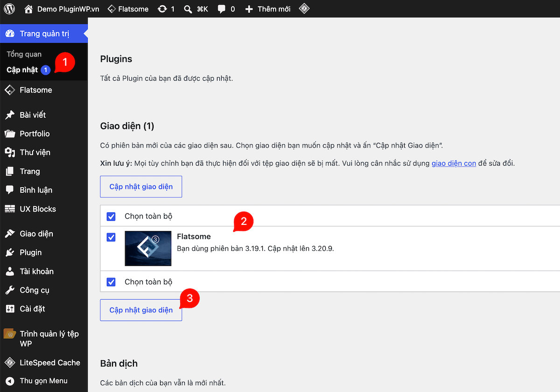Click the wrench icon for Công cụ
Viewport: 560px width, 392px height.
click(x=10, y=290)
